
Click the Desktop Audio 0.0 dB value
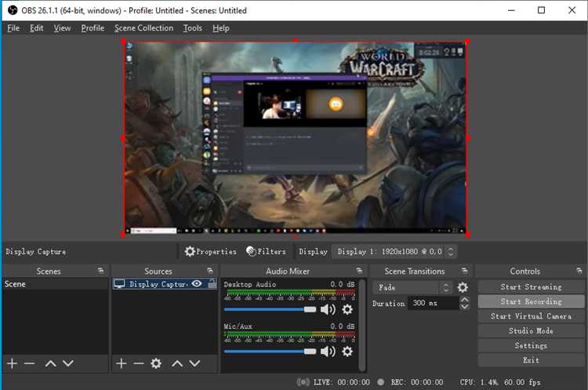tap(343, 284)
